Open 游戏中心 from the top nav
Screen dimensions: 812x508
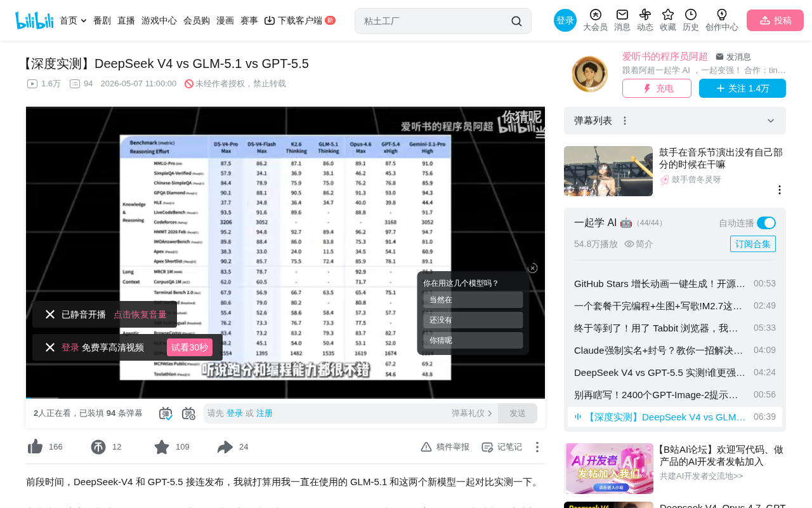point(159,20)
